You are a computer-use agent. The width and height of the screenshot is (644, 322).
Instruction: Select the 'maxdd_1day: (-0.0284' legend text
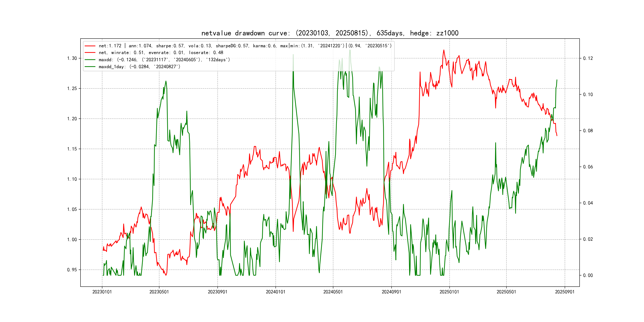tap(139, 67)
